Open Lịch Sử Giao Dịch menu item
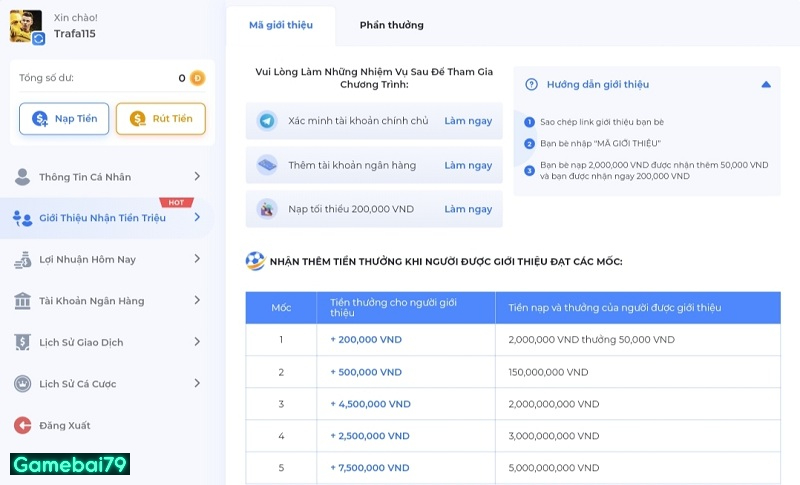This screenshot has width=800, height=485. (81, 342)
